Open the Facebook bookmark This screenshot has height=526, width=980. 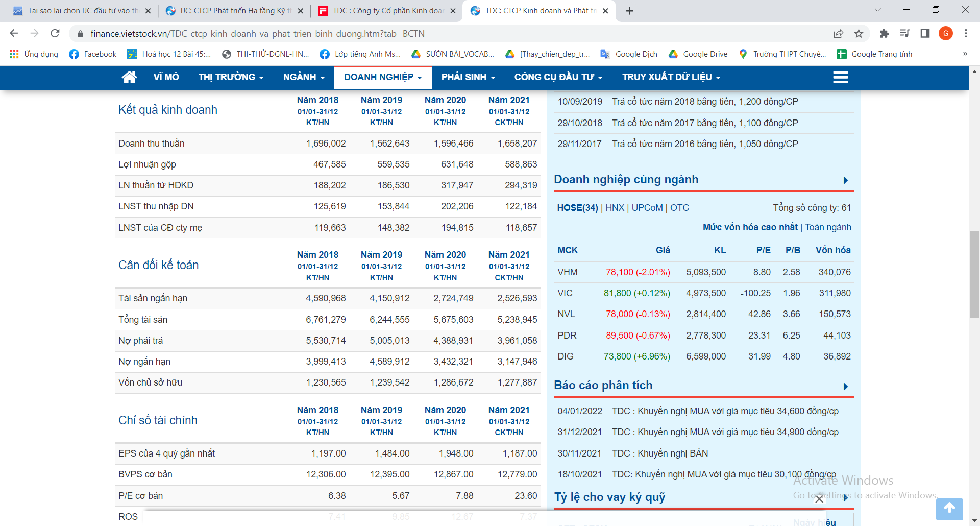pyautogui.click(x=93, y=54)
